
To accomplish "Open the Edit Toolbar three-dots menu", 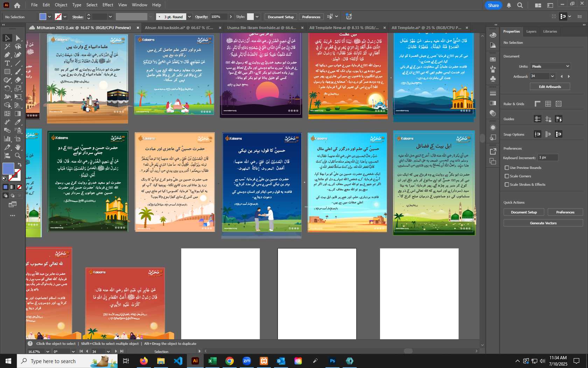I will click(13, 216).
